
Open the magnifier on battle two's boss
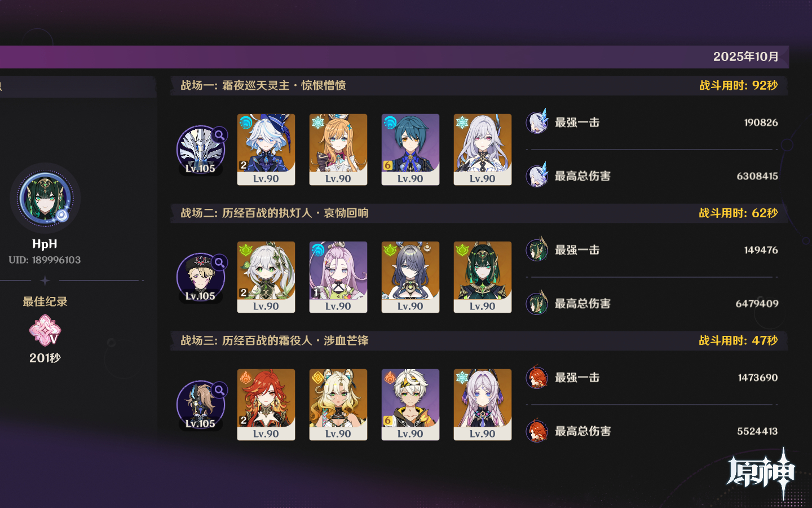coord(219,262)
